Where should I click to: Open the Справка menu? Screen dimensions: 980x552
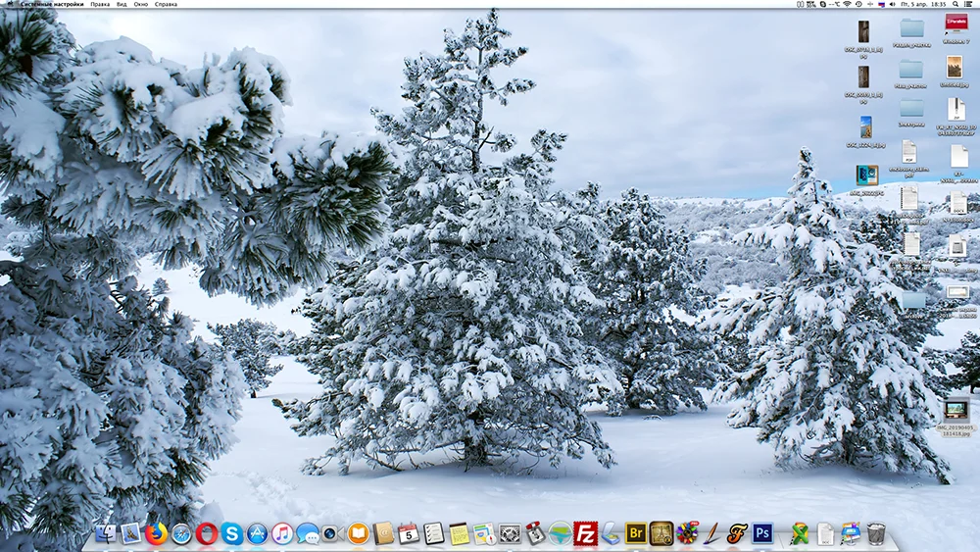(x=166, y=4)
